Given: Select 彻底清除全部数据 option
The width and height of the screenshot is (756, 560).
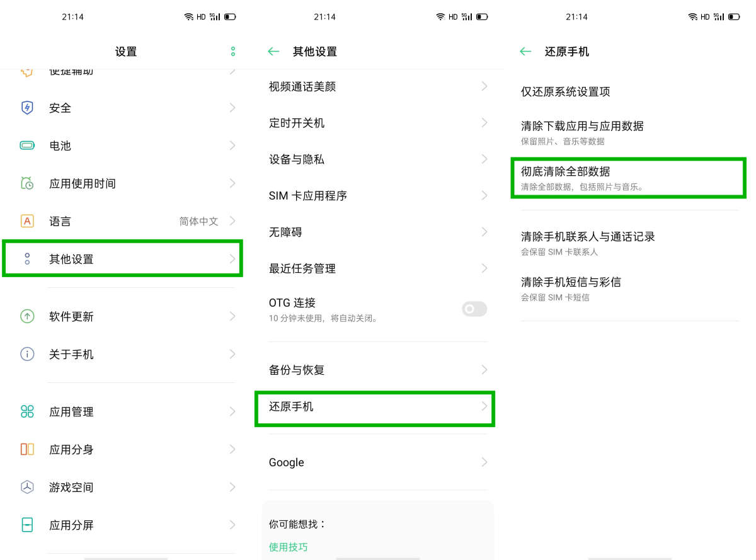Looking at the screenshot, I should (x=628, y=178).
